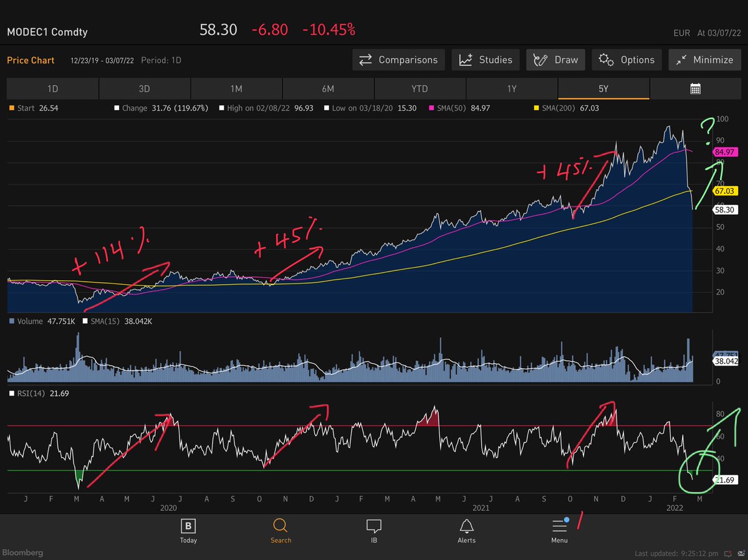Viewport: 748px width, 560px height.
Task: Switch to the 6M range
Action: pyautogui.click(x=328, y=89)
